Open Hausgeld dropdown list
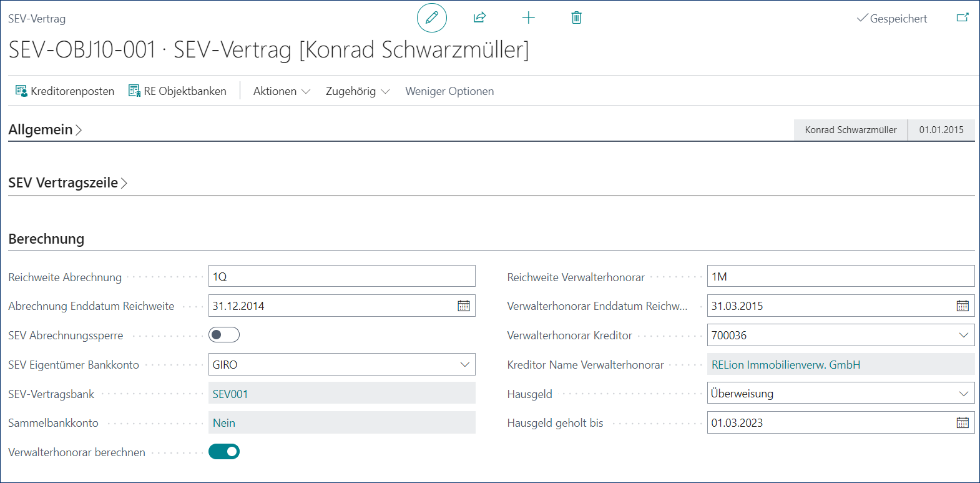980x483 pixels. (963, 394)
